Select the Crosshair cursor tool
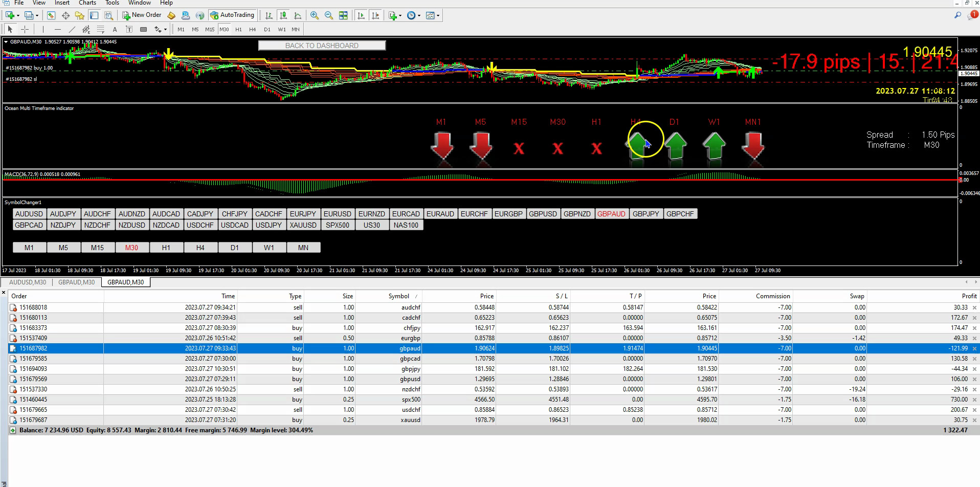Viewport: 980px width, 487px height. [25, 29]
